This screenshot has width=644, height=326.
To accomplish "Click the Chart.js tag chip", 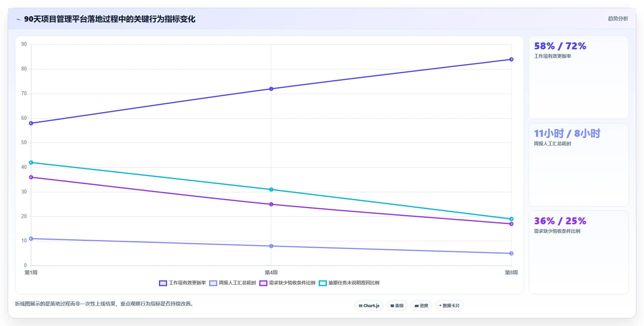I will pyautogui.click(x=369, y=306).
